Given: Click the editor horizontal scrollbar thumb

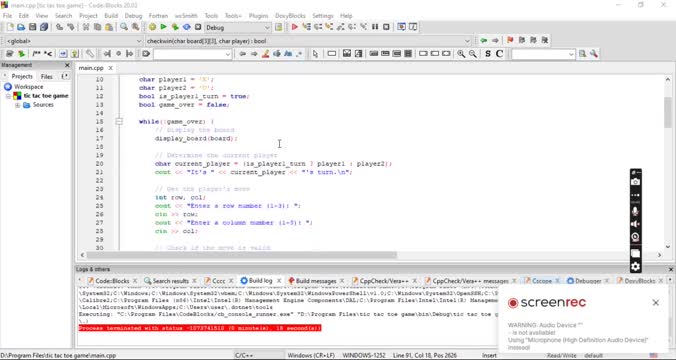Looking at the screenshot, I should 241,255.
